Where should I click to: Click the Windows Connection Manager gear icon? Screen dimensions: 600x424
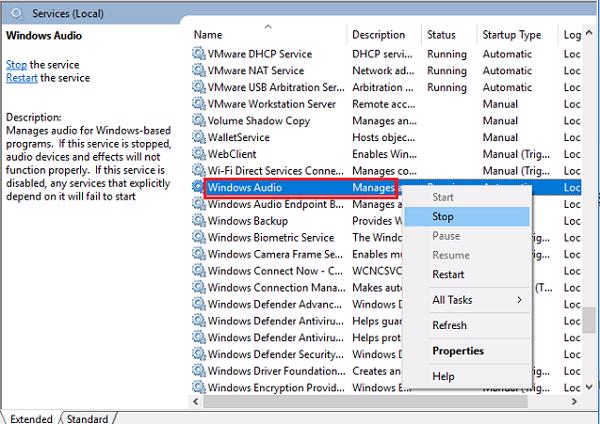[199, 287]
